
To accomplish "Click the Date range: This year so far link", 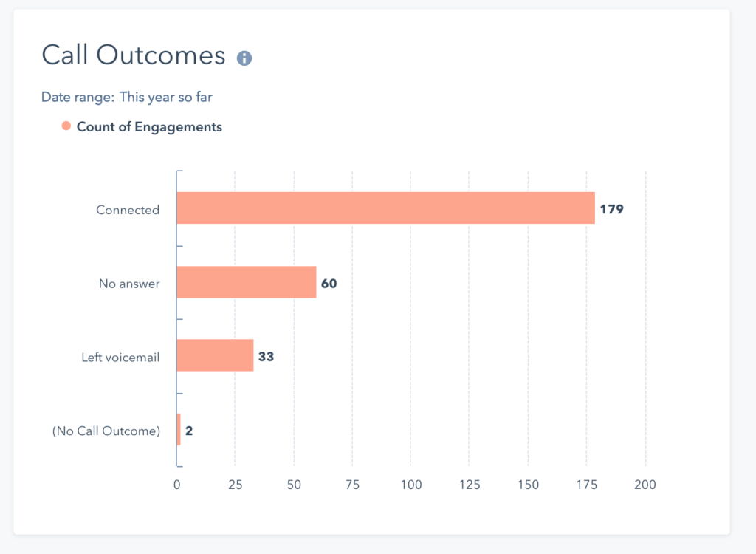I will click(x=126, y=97).
